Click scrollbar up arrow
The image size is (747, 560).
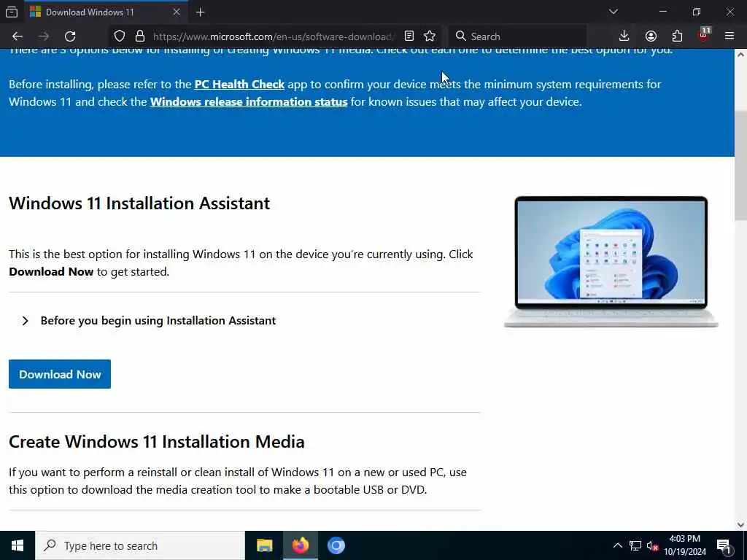740,55
